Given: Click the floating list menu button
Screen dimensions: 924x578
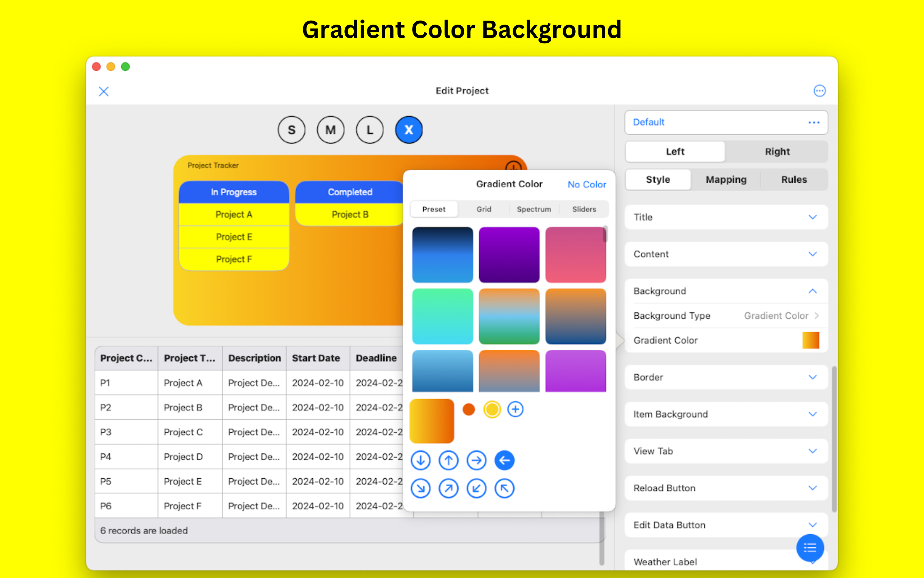Looking at the screenshot, I should (810, 548).
